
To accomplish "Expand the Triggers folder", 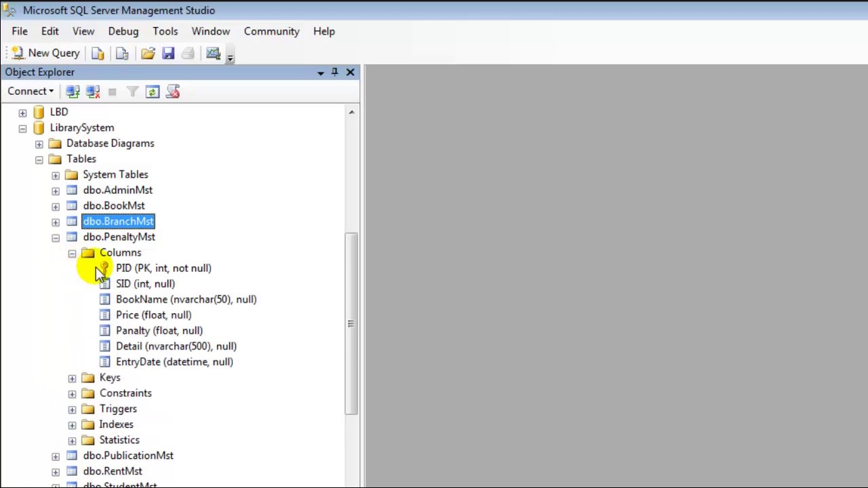I will tap(72, 409).
